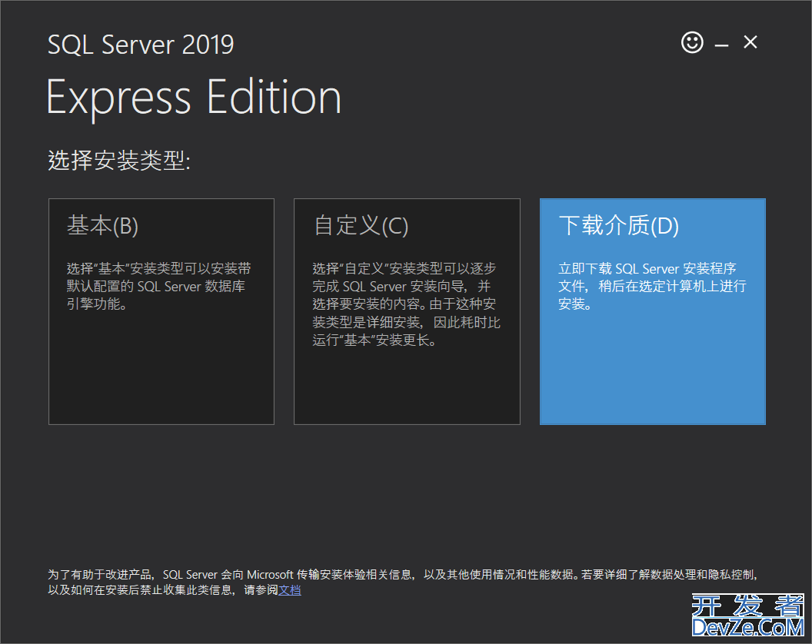Click the smiley feedback icon
Viewport: 812px width, 644px height.
pos(692,42)
